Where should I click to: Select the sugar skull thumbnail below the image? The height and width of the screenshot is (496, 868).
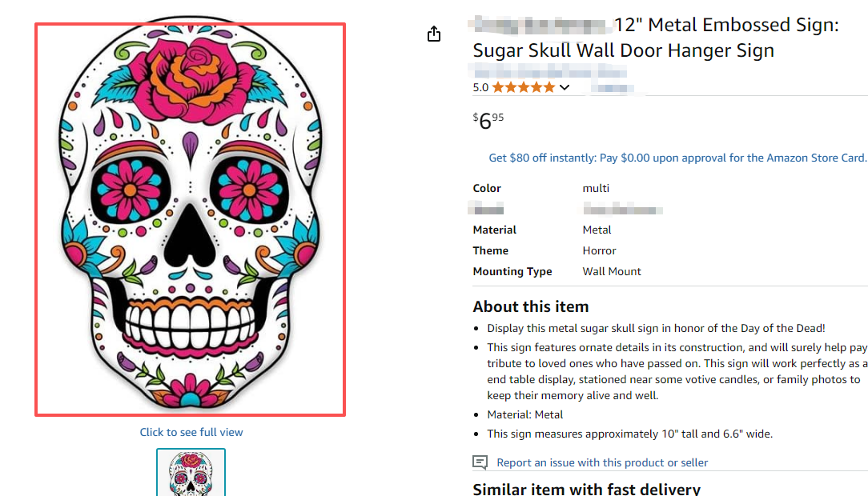191,473
